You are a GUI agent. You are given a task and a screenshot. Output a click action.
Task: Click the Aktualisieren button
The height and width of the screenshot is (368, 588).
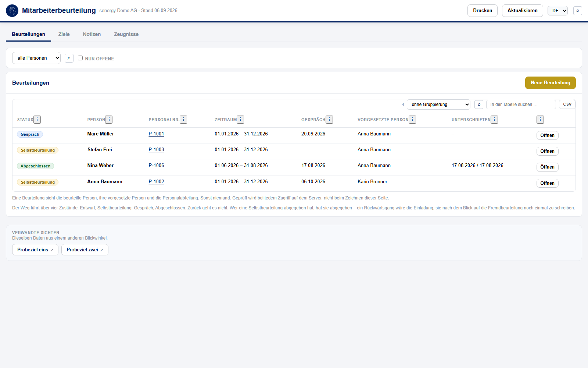523,11
